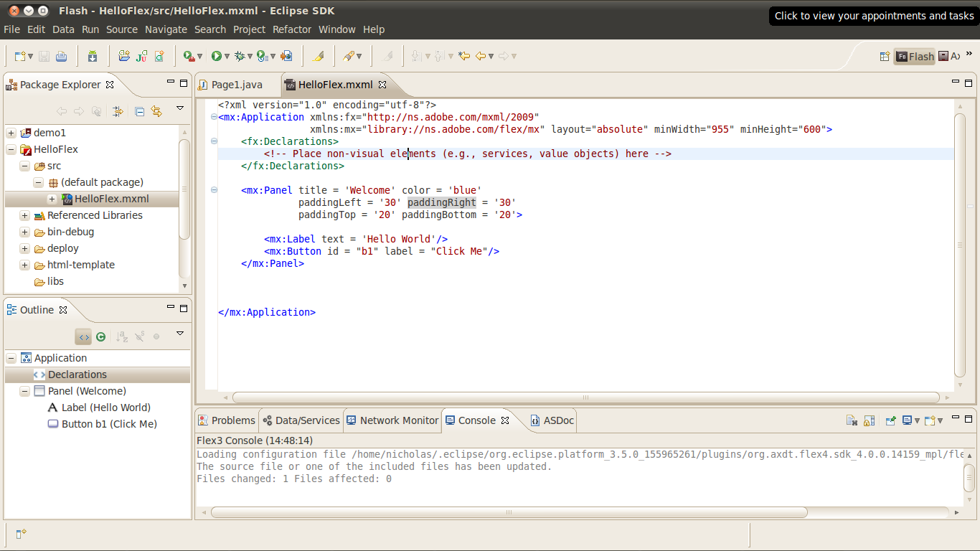Viewport: 980px width, 551px height.
Task: Select Button b1 (Click Me) in Outline
Action: (x=103, y=424)
